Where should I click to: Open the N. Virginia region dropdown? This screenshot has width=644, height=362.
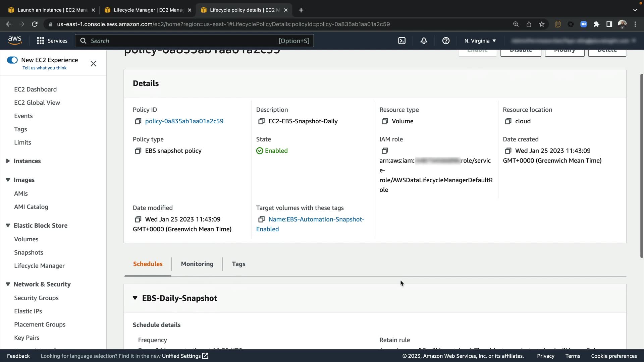(480, 41)
